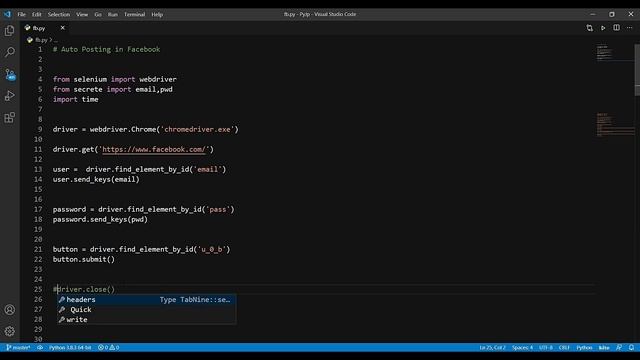The image size is (640, 360).
Task: Open the Help menu
Action: coord(157,14)
